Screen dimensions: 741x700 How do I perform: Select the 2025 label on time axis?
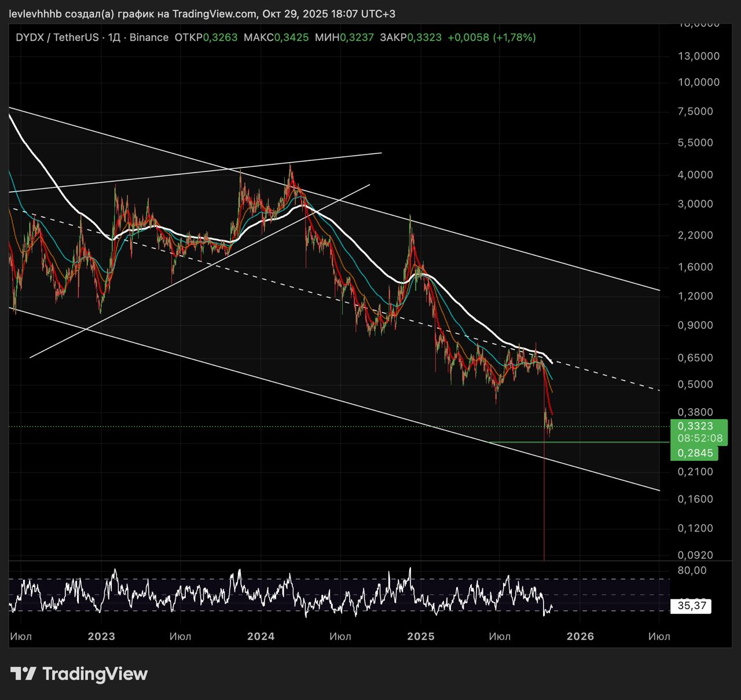click(x=420, y=636)
